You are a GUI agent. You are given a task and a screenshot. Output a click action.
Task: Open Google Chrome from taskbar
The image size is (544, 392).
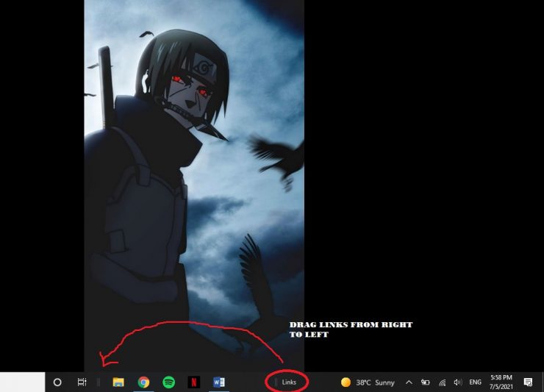[143, 382]
